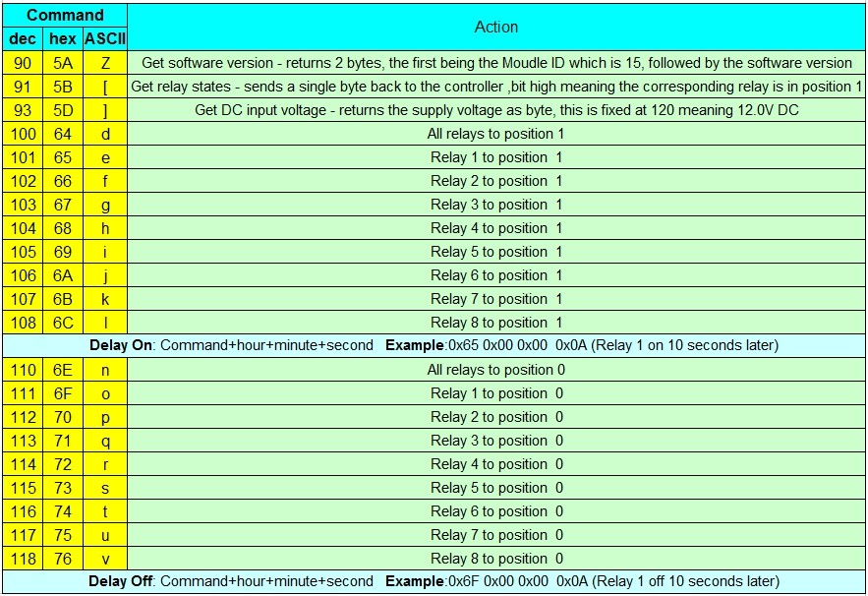868x596 pixels.
Task: Click ASCII 's' cell
Action: tap(105, 488)
